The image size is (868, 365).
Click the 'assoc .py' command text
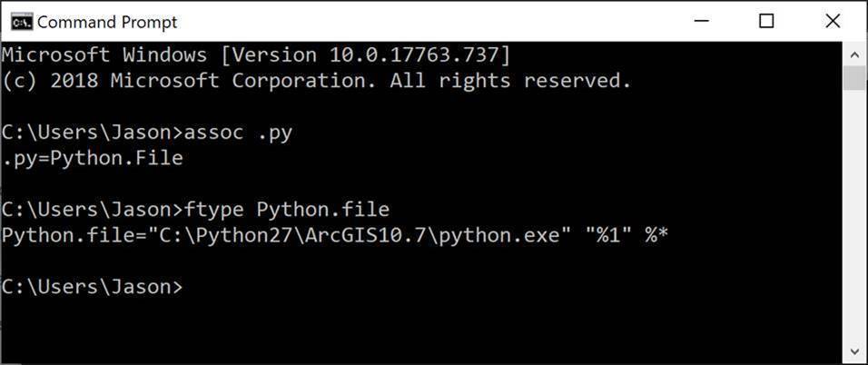[x=238, y=133]
